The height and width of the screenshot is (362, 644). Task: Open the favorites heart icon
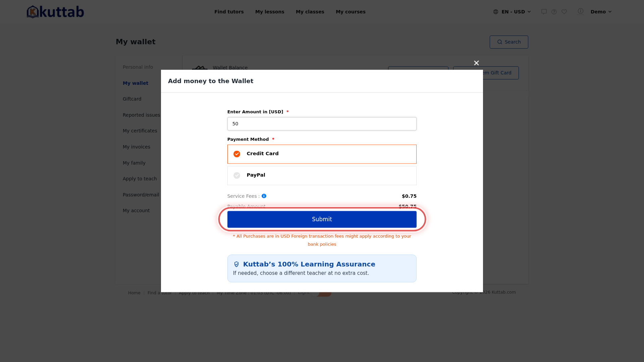click(x=564, y=12)
